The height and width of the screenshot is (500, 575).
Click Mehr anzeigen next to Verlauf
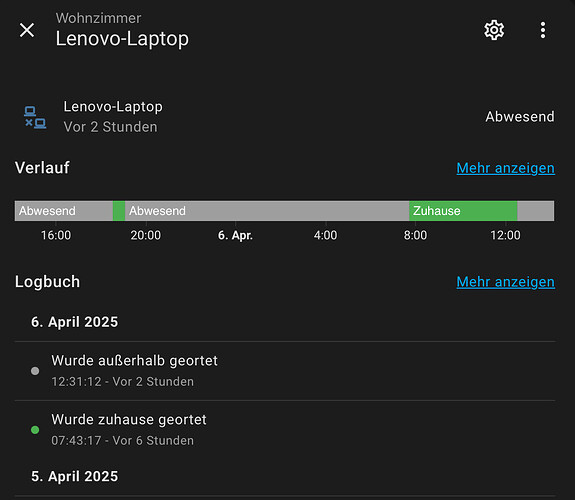(505, 168)
